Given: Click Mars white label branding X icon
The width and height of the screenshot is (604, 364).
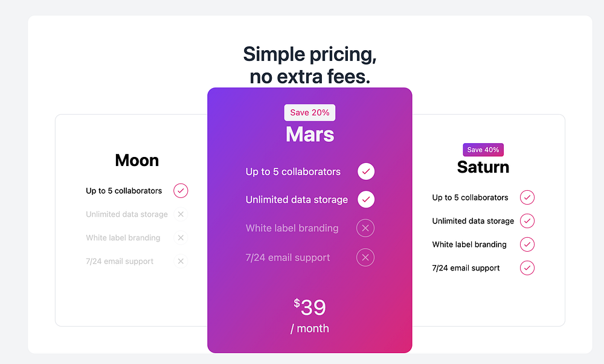Looking at the screenshot, I should (x=365, y=228).
